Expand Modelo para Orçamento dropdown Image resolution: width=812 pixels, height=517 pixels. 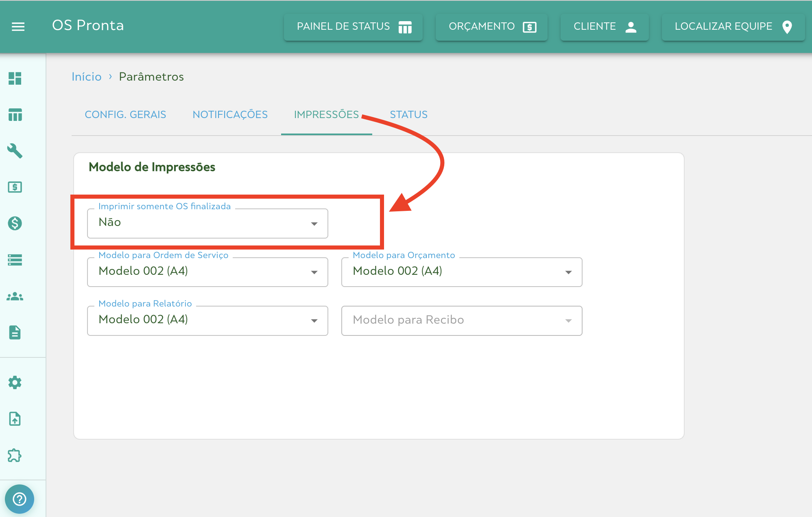[462, 272]
